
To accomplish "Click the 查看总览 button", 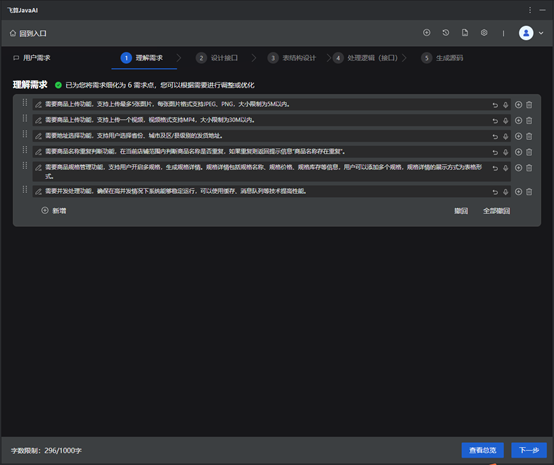I will 483,450.
